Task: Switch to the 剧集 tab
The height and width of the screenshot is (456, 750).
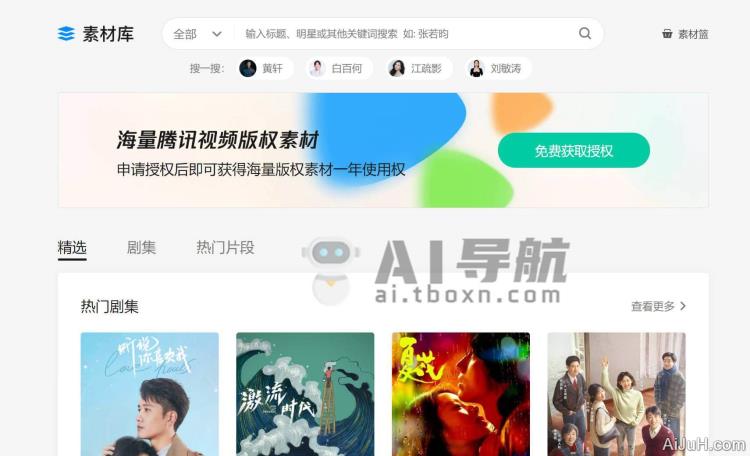Action: 141,247
